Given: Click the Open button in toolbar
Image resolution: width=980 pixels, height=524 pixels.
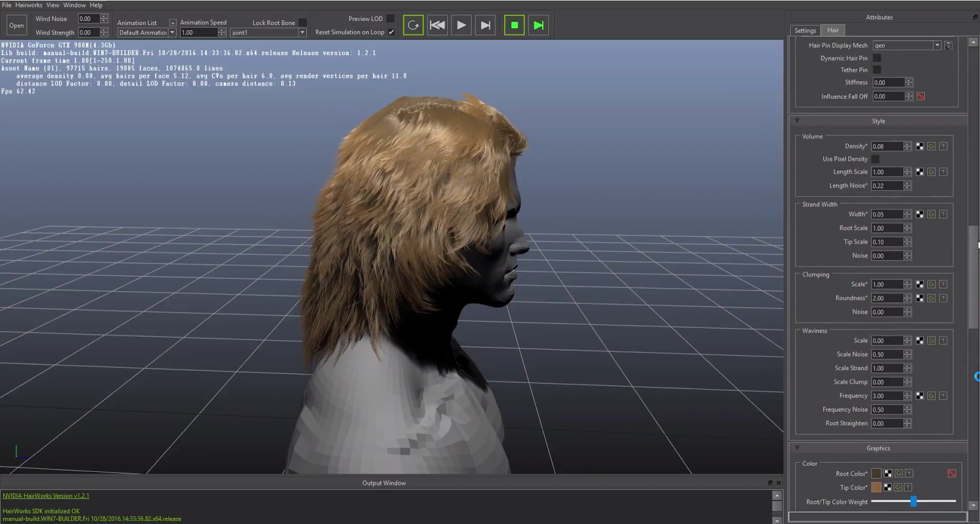Looking at the screenshot, I should [x=17, y=25].
